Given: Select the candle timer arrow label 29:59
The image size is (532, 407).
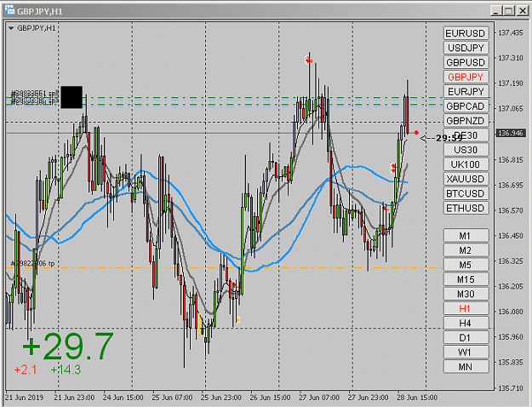Looking at the screenshot, I should coord(442,138).
